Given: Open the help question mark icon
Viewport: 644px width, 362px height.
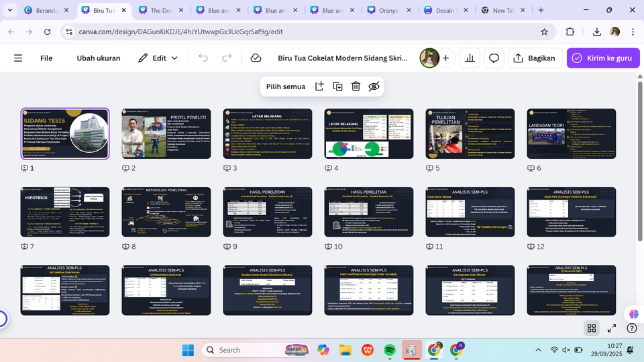Looking at the screenshot, I should [632, 328].
